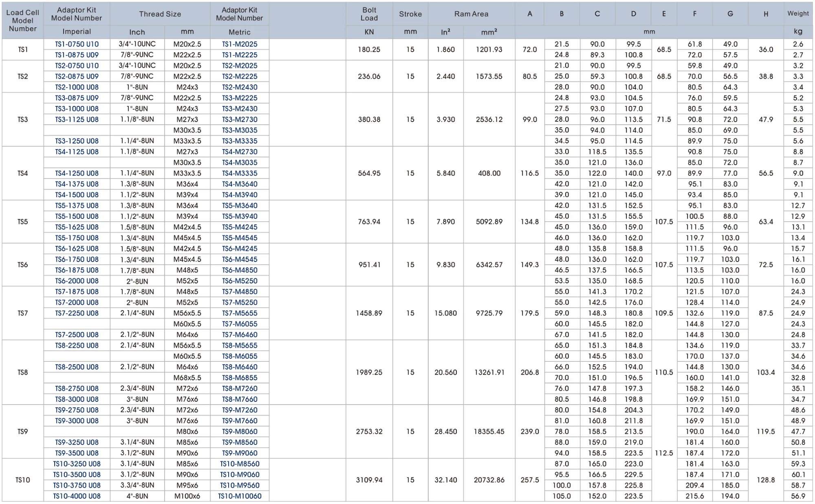The image size is (815, 504).
Task: Select the TS3-1125 U08 imperial model
Action: tap(77, 119)
